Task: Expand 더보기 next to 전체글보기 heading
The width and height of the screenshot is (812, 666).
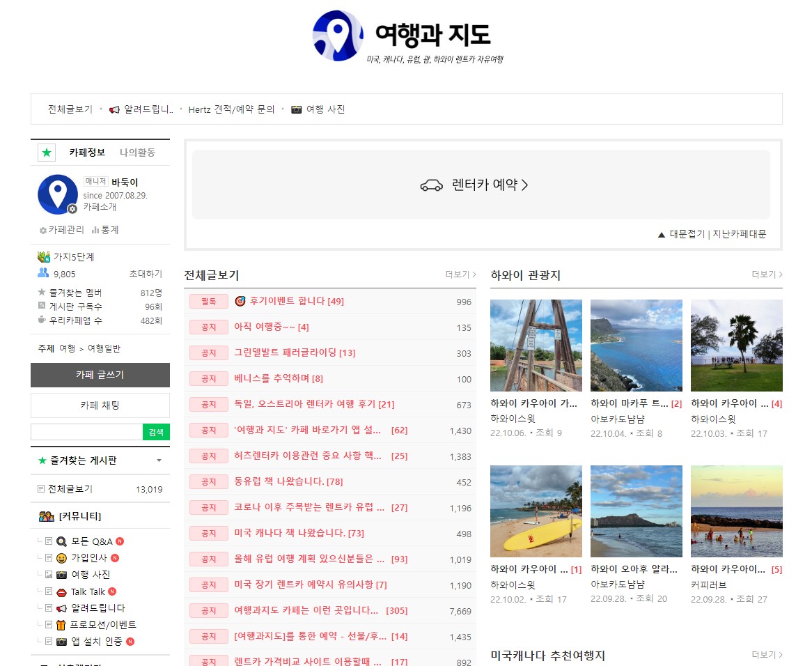Action: [x=460, y=274]
